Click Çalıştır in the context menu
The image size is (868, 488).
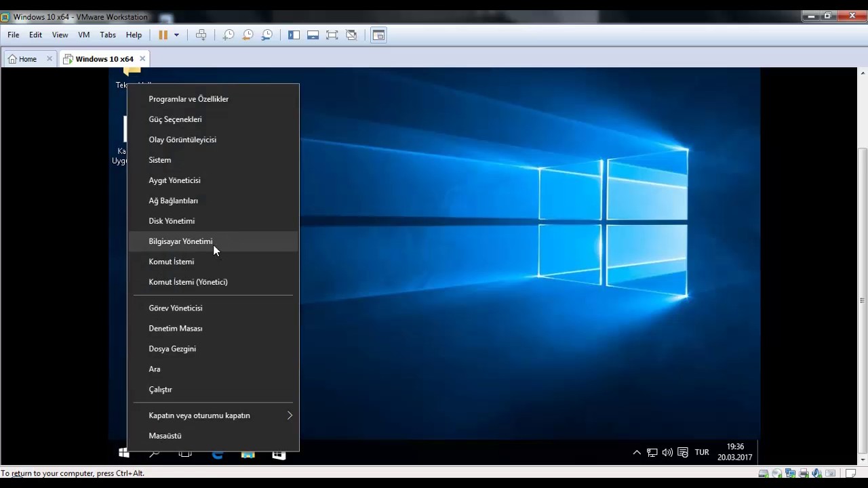pyautogui.click(x=213, y=389)
